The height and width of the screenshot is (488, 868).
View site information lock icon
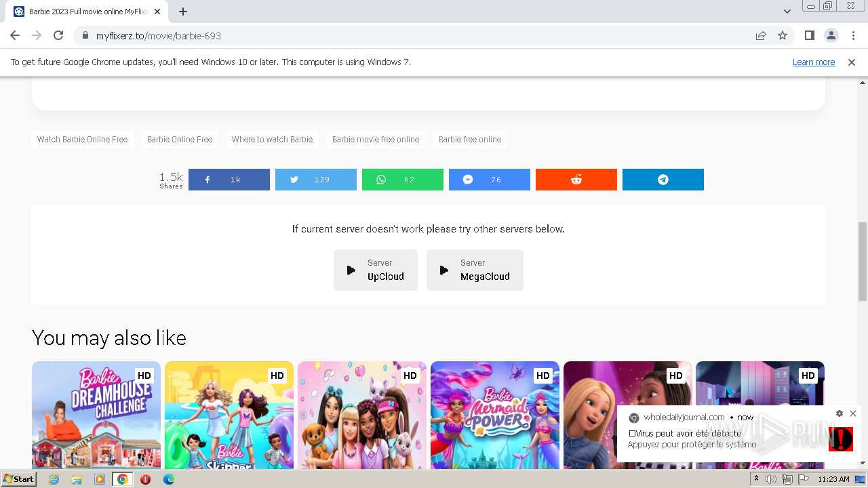coord(85,35)
